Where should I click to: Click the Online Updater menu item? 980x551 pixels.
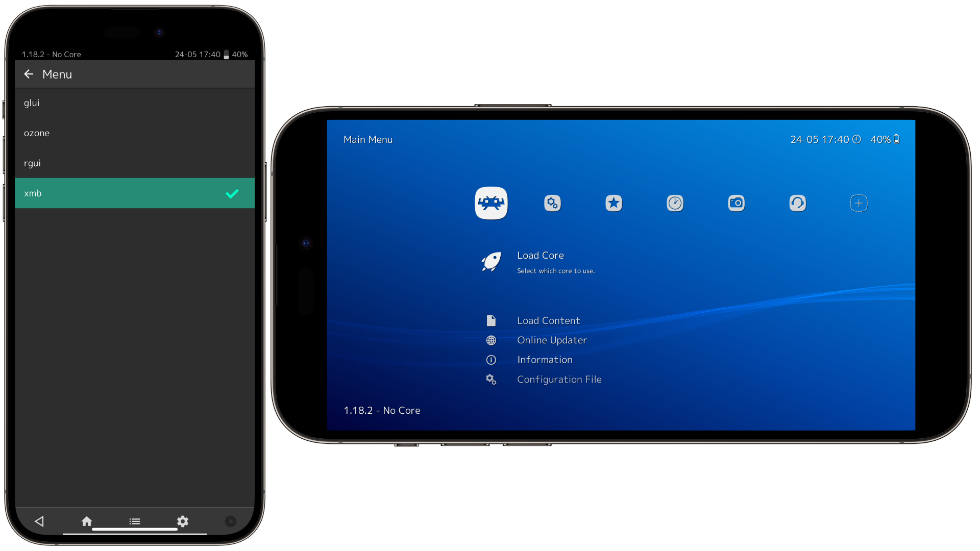click(551, 340)
